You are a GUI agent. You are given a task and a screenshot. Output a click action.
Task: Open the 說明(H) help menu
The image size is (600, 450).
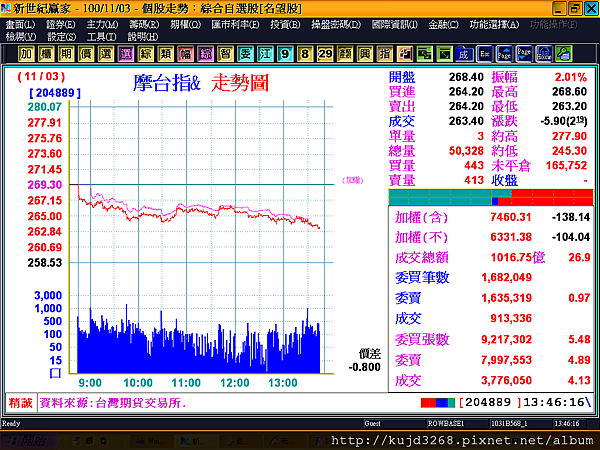coord(142,37)
